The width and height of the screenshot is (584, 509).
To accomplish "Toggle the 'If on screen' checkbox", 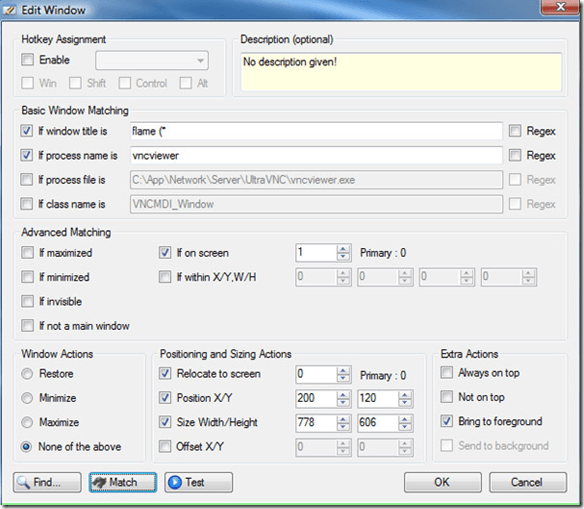I will (x=165, y=252).
